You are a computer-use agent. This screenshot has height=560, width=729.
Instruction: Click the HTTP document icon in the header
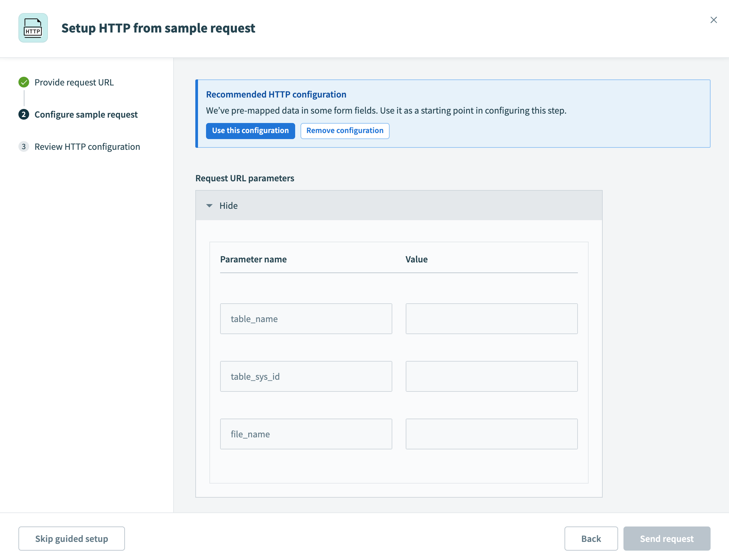coord(33,28)
